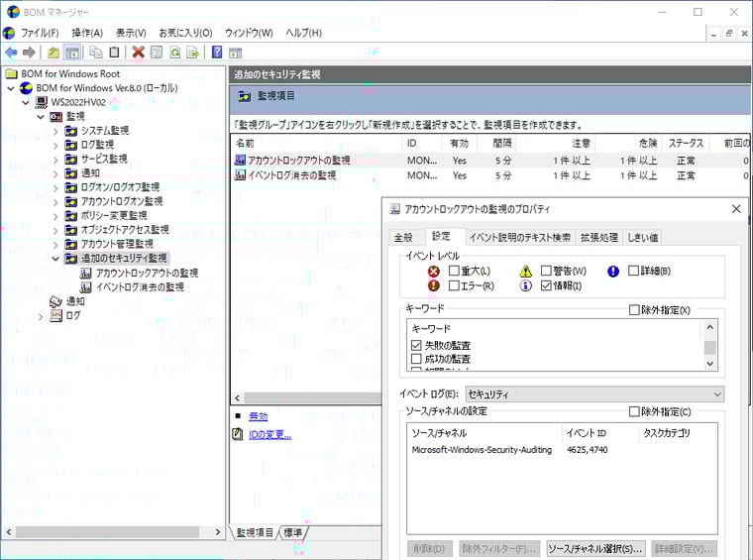
Task: Select アカウントロックアウトの監視 row in list
Action: point(489,161)
